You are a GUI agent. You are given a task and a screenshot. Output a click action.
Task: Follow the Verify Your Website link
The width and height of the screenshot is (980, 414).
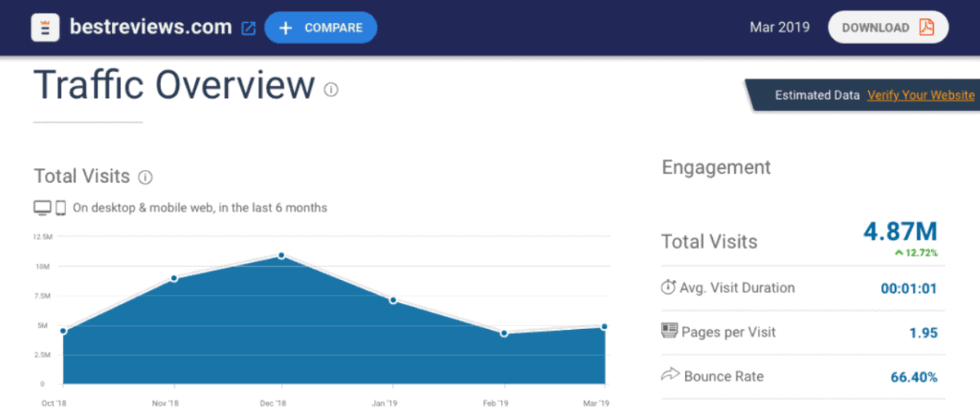pyautogui.click(x=920, y=95)
